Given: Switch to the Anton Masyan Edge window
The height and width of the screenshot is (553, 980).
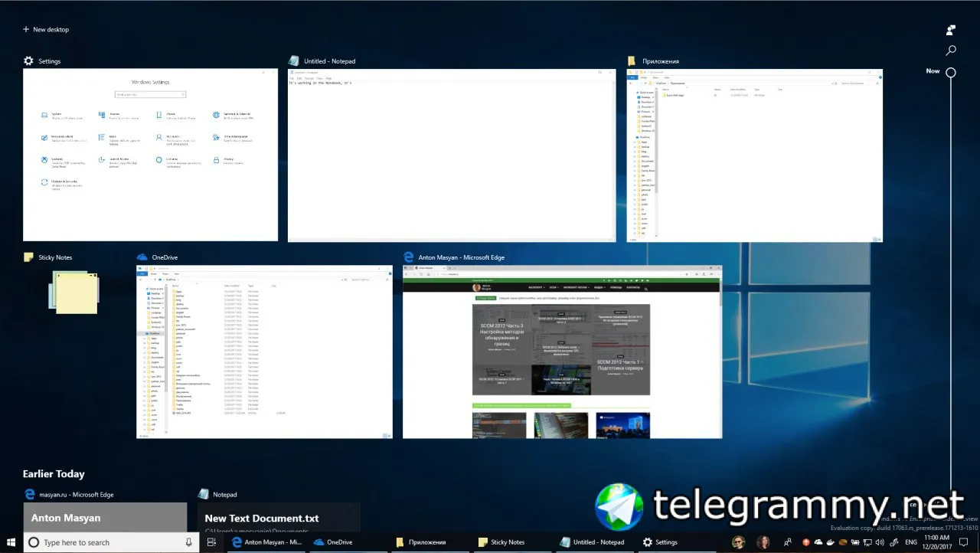Looking at the screenshot, I should [562, 352].
